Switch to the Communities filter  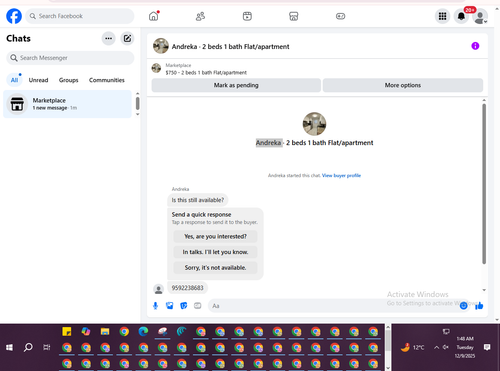(x=107, y=80)
